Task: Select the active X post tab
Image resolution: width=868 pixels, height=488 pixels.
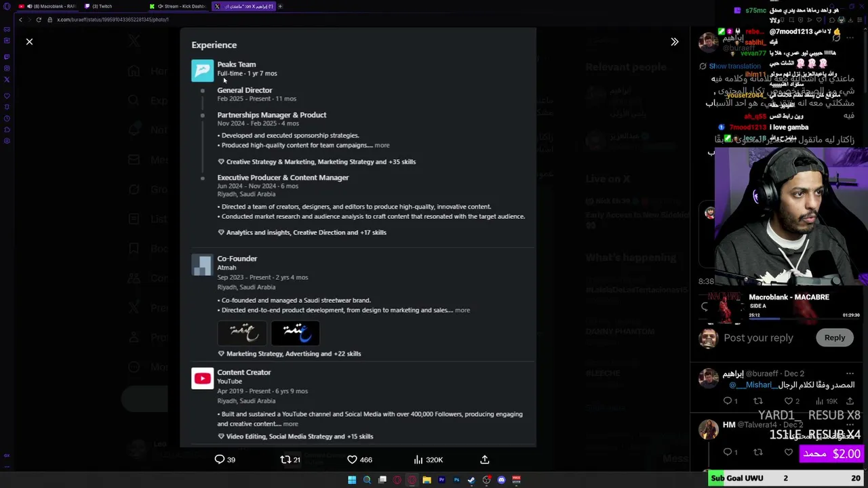Action: (244, 6)
